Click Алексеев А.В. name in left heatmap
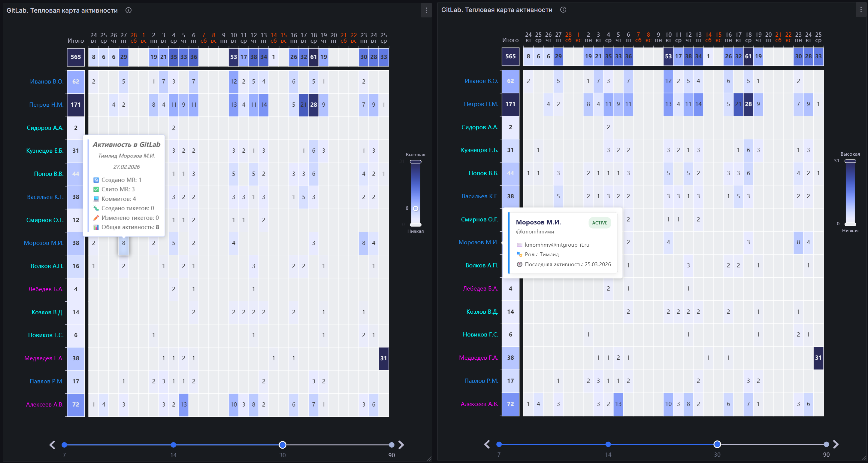The image size is (868, 463). point(45,404)
